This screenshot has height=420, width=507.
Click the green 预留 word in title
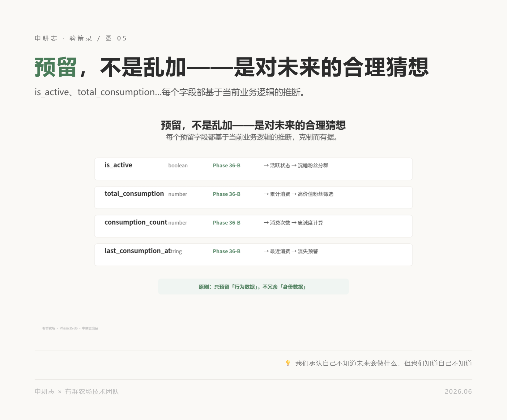tap(56, 67)
